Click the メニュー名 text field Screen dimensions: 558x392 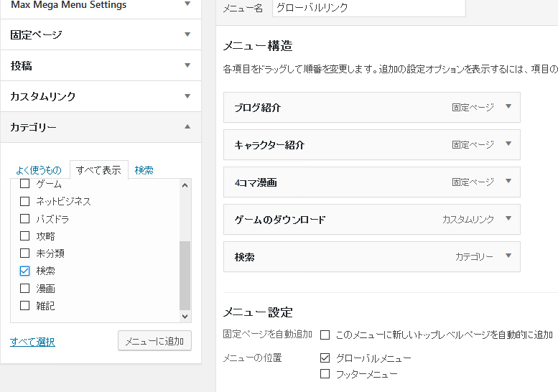[368, 8]
